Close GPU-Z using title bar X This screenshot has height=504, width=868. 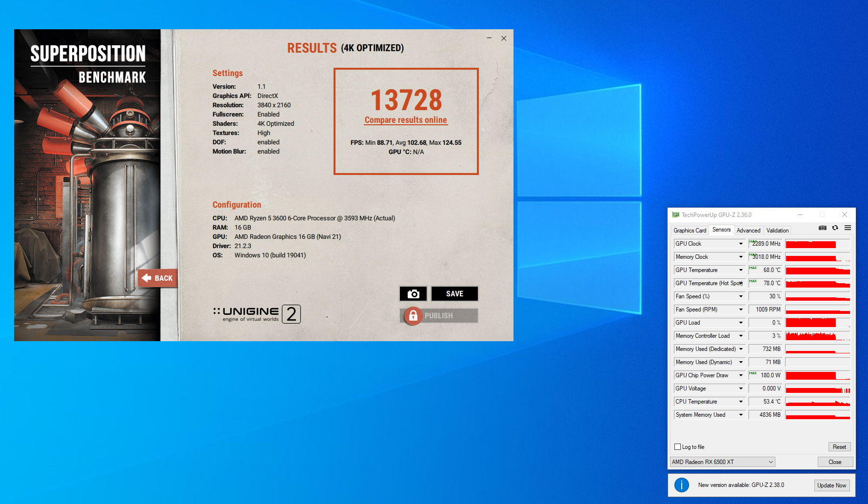[845, 214]
